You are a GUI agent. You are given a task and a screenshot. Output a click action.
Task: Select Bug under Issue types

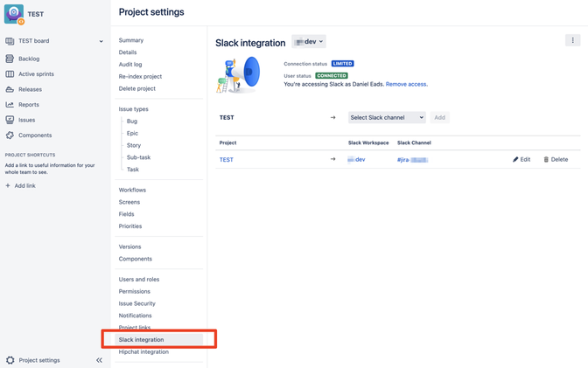[x=132, y=121]
